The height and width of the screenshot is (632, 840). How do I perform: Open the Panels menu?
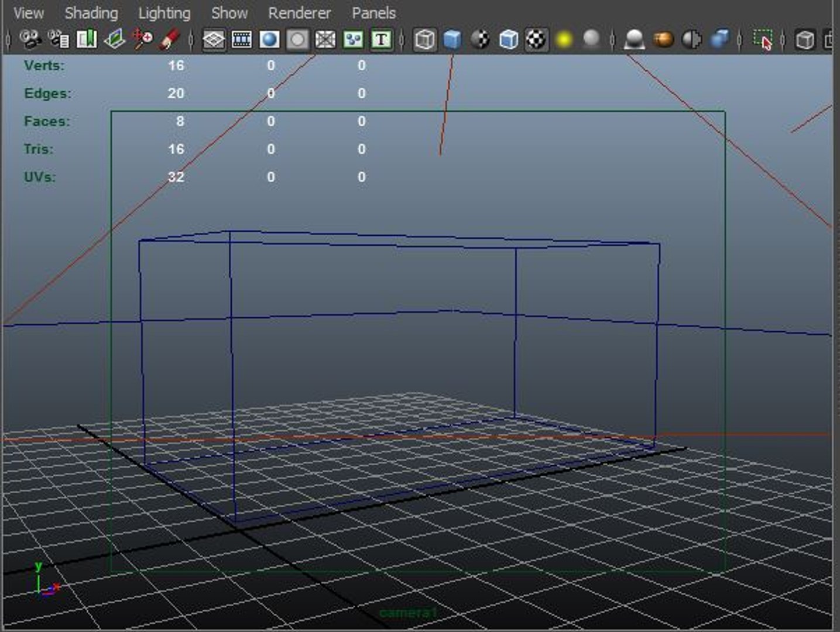[374, 13]
